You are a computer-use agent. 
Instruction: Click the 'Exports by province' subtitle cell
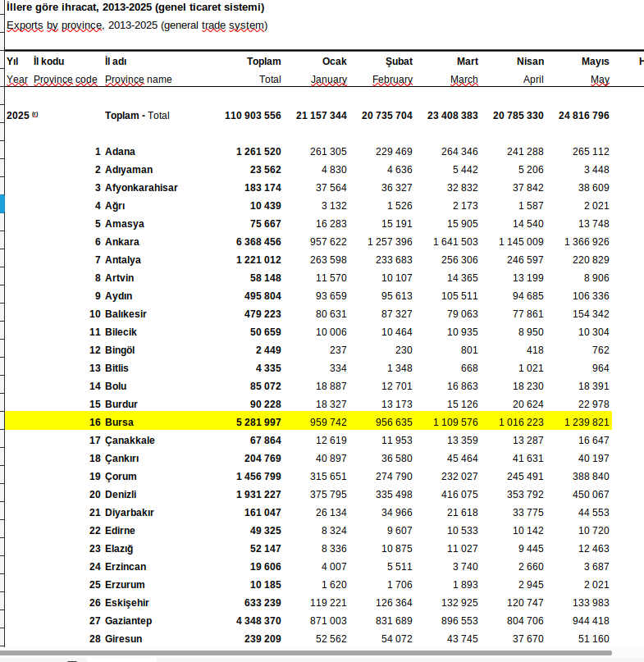[136, 25]
